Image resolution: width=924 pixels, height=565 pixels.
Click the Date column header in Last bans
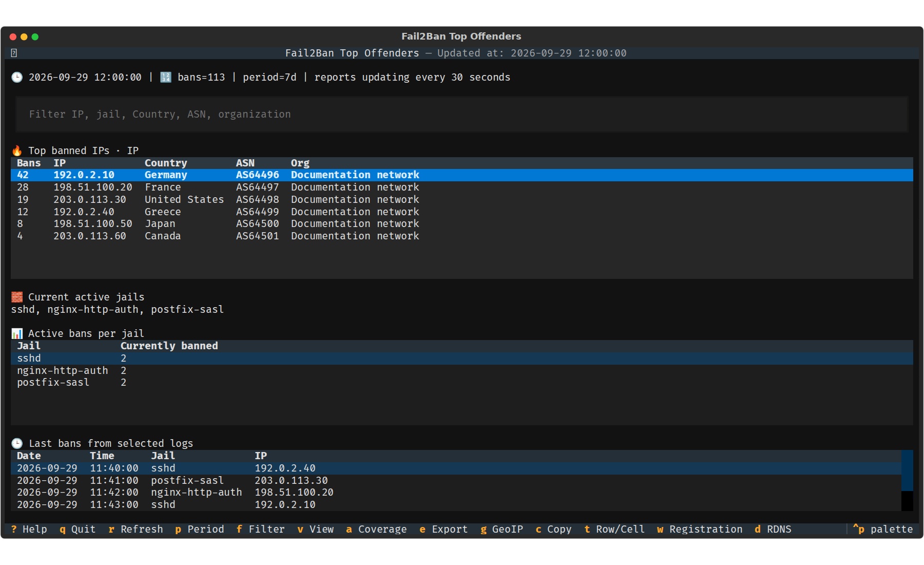tap(29, 456)
